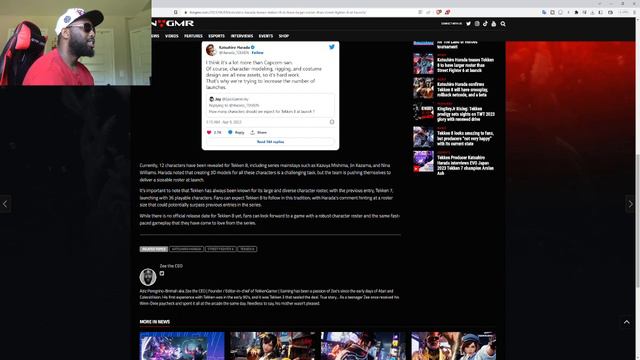Open the TikTok icon in site header
Screen dimensions: 640x360
click(x=485, y=24)
